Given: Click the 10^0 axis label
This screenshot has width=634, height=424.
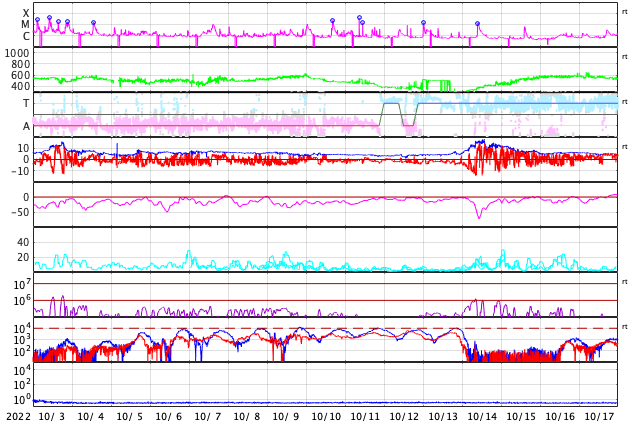Looking at the screenshot, I should click(x=22, y=400).
